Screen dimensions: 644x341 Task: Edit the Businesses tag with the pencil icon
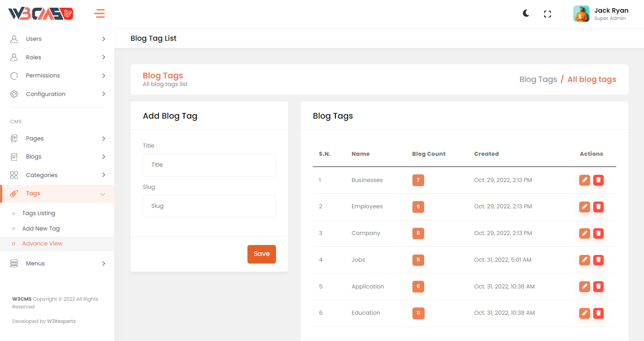pos(585,180)
